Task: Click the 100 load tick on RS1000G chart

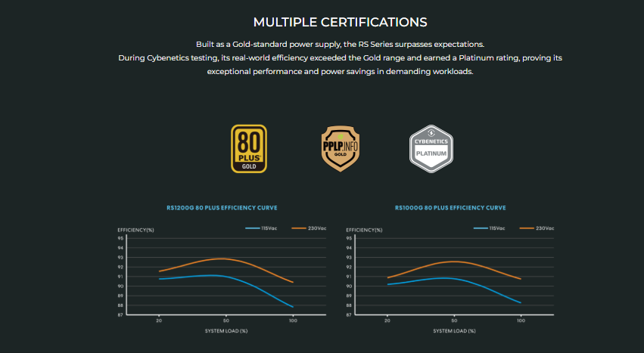Action: pos(521,321)
